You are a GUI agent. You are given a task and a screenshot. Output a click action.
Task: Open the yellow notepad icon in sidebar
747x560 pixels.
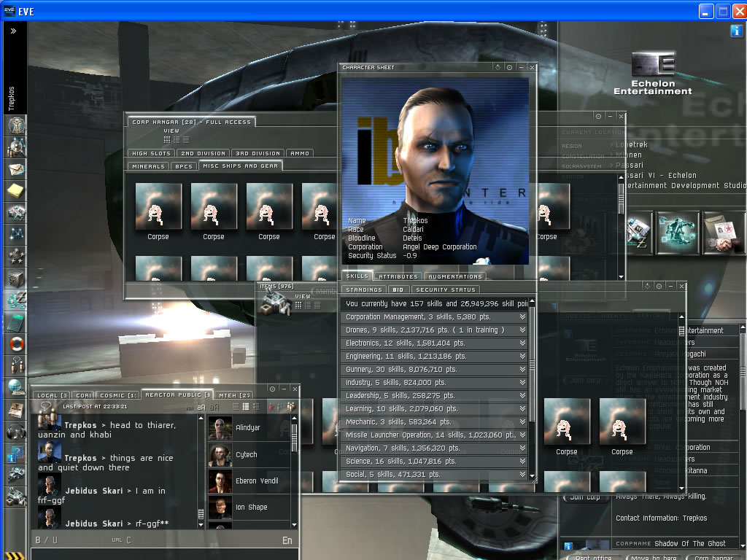[16, 191]
